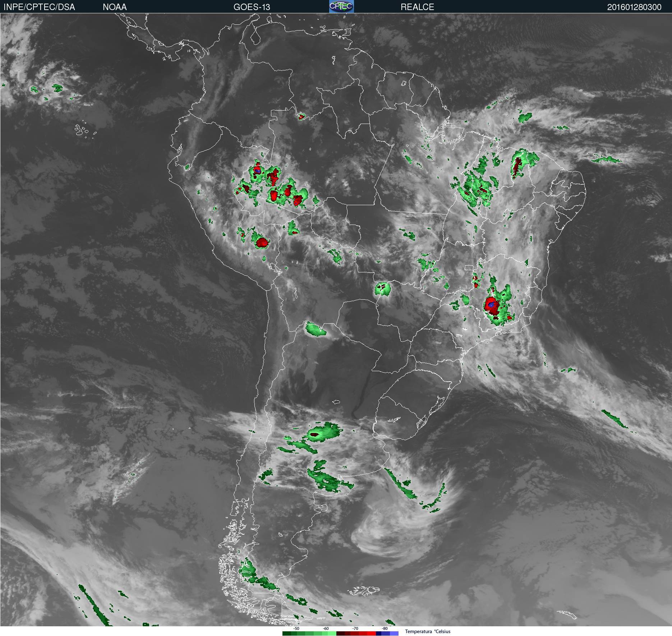Image resolution: width=672 pixels, height=636 pixels.
Task: Click the -60 value on the temperature scale
Action: click(x=326, y=628)
